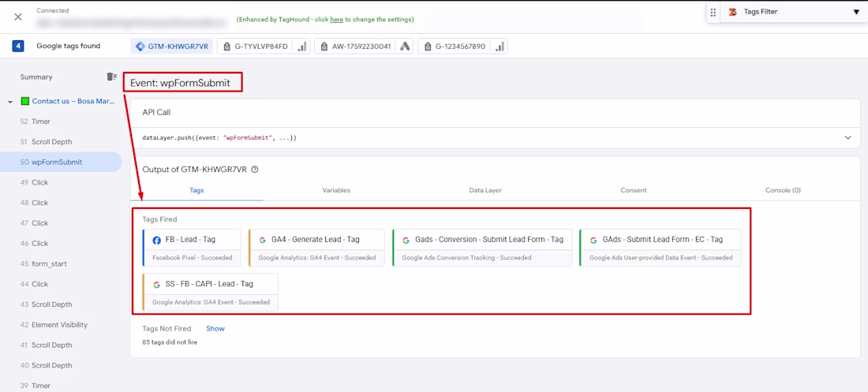
Task: Click the help icon beside Output of GTM-KHWGR7VR
Action: 255,170
